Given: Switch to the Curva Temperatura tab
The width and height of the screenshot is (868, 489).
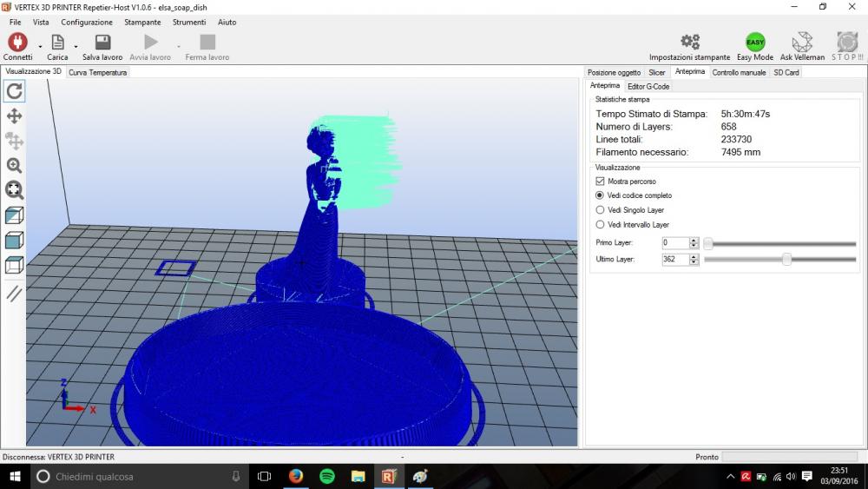Looking at the screenshot, I should pos(98,73).
